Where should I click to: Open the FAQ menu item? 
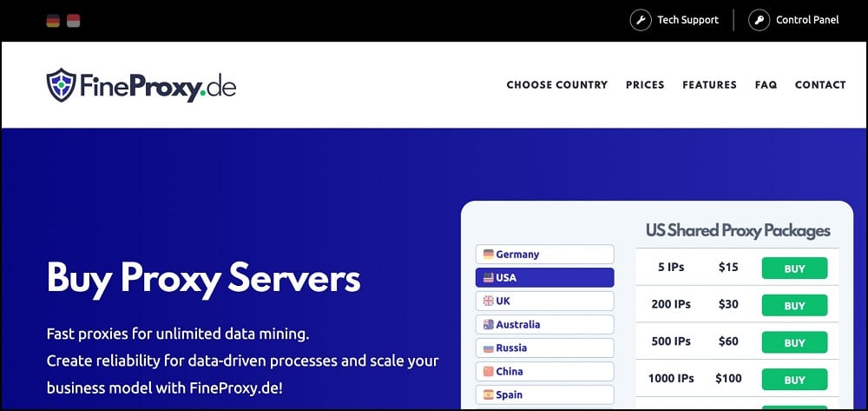pos(766,85)
